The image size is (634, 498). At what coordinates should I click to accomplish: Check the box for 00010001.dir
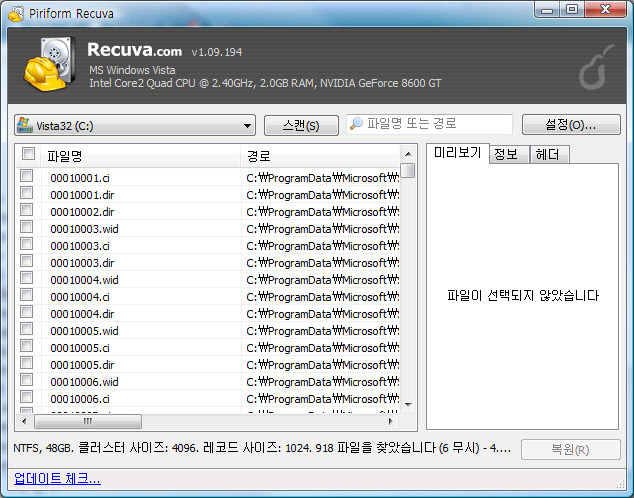pyautogui.click(x=27, y=193)
